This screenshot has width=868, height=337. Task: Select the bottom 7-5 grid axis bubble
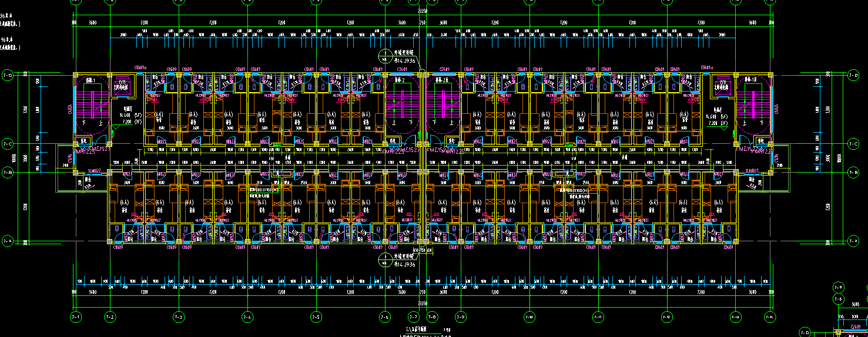(316, 317)
